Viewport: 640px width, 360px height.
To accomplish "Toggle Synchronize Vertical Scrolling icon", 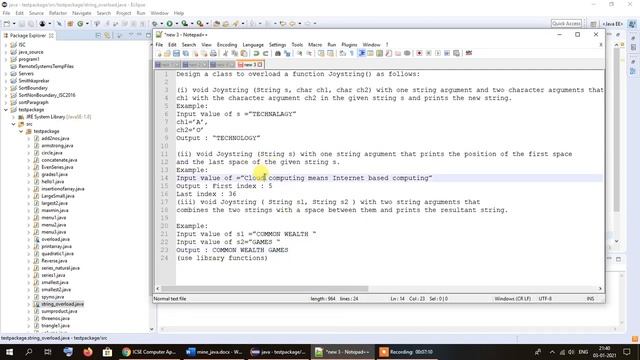I will (321, 53).
